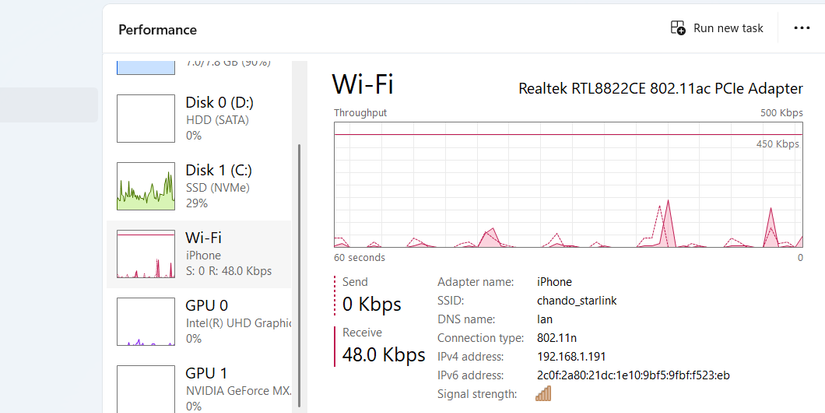Click the SSID value chando_starlink
Viewport: 825px width, 413px height.
coord(579,301)
